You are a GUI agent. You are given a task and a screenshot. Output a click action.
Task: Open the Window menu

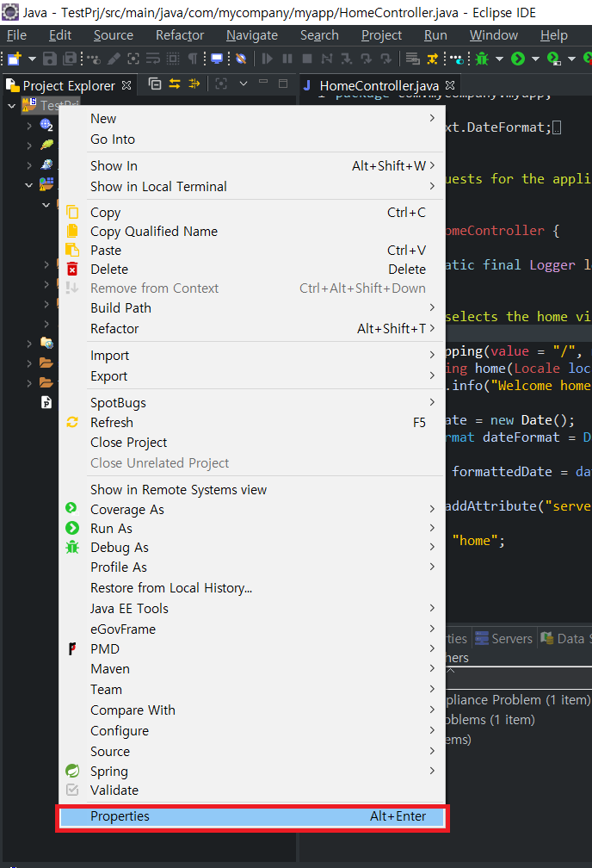(494, 34)
